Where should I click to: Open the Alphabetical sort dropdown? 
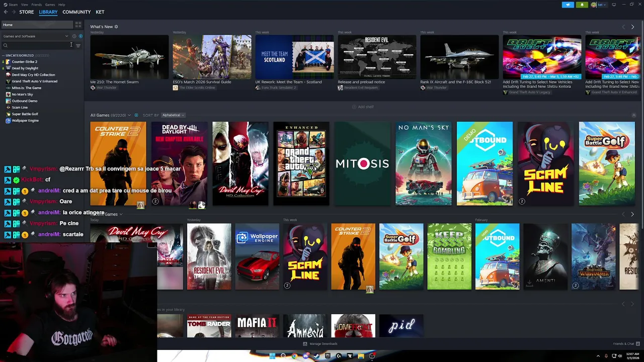pos(173,115)
